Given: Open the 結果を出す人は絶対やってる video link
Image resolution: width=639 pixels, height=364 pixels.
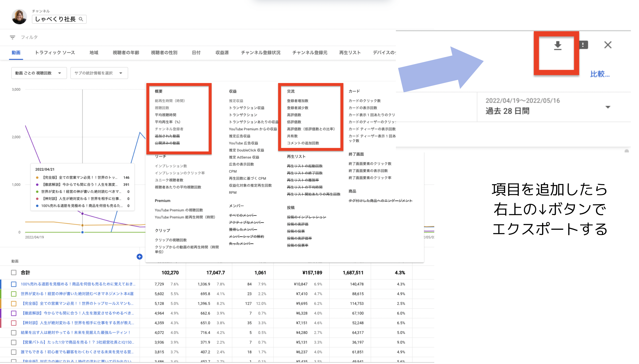Looking at the screenshot, I should 75,333.
